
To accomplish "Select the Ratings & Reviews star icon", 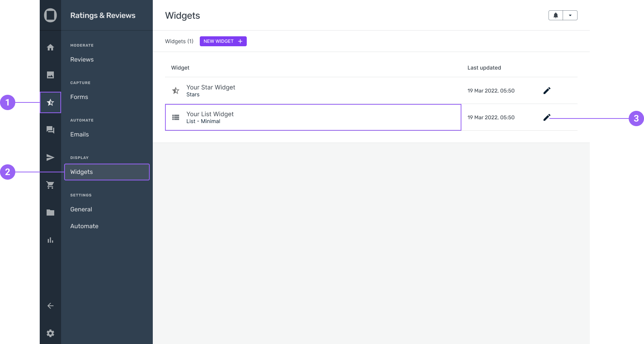I will click(x=50, y=102).
